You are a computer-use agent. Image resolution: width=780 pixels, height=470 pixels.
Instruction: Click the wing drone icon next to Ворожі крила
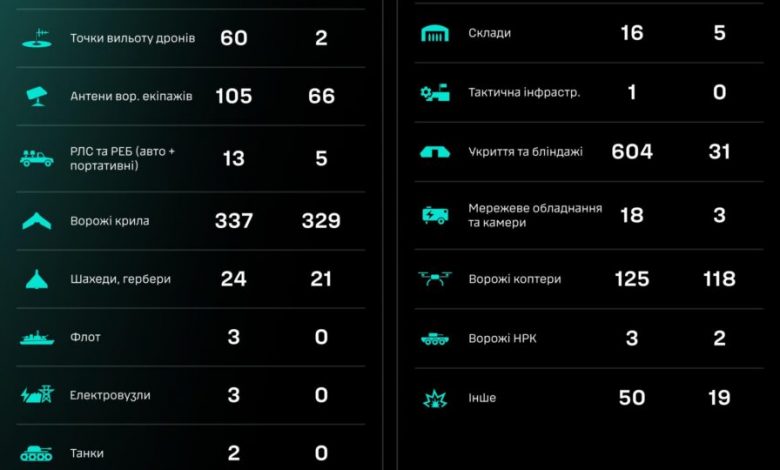point(37,221)
